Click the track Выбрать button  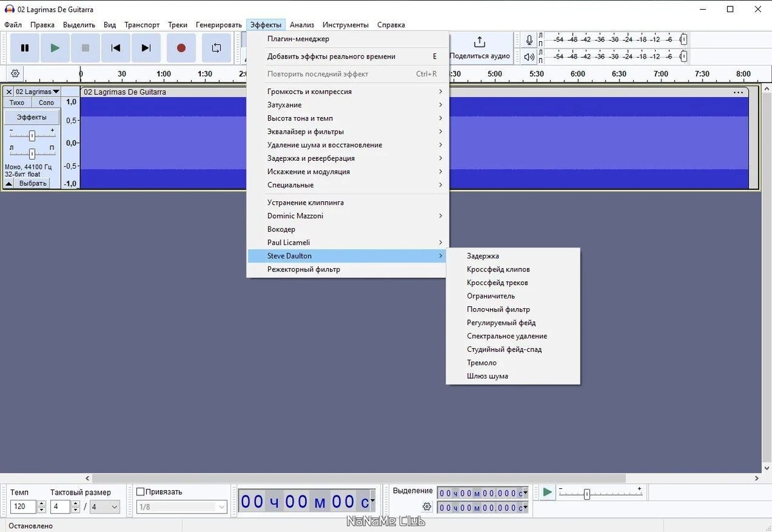(33, 183)
